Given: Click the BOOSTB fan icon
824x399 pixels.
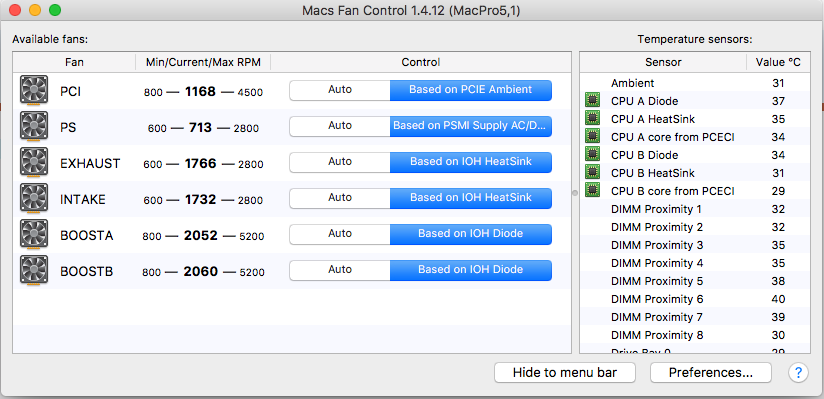Looking at the screenshot, I should click(34, 271).
